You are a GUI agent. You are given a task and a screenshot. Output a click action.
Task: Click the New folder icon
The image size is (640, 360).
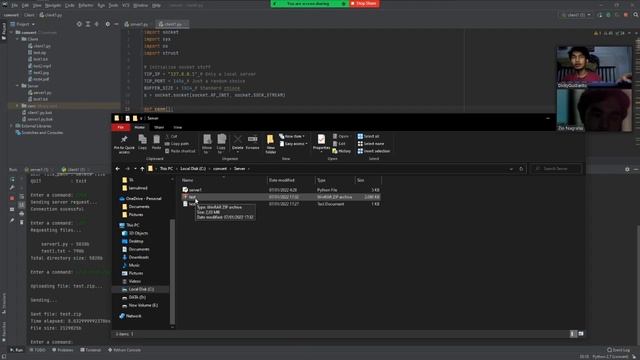click(x=270, y=140)
